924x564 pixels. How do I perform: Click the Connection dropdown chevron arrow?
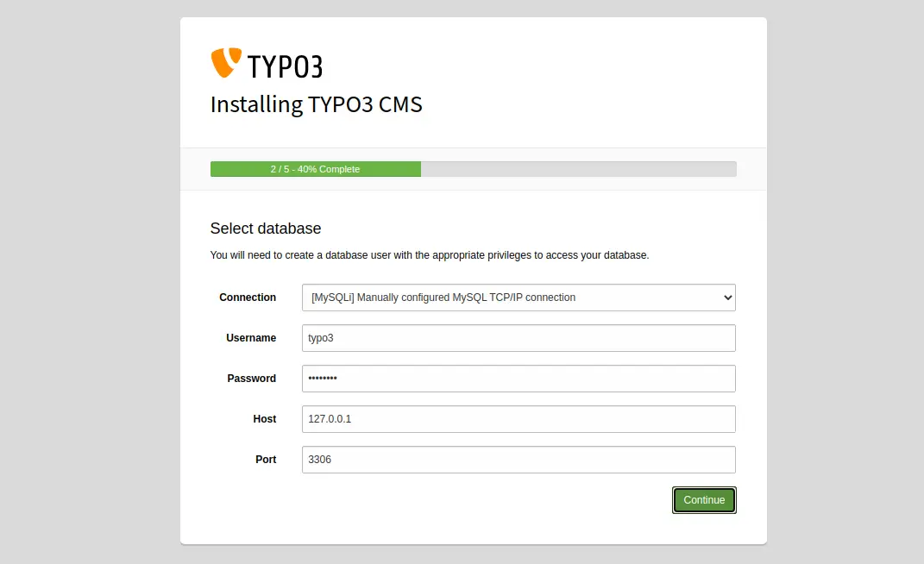[x=726, y=297]
